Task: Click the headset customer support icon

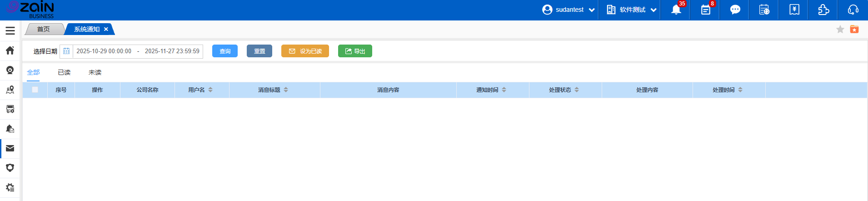Action: click(x=853, y=10)
